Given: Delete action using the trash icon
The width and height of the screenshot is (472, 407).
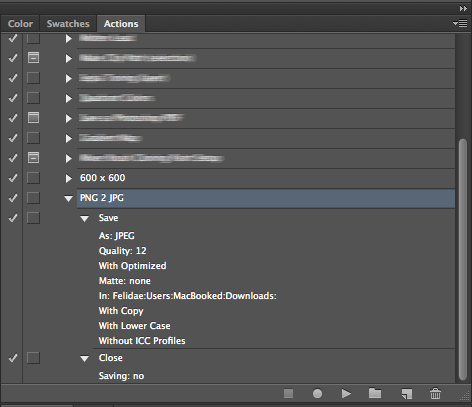Looking at the screenshot, I should [435, 394].
